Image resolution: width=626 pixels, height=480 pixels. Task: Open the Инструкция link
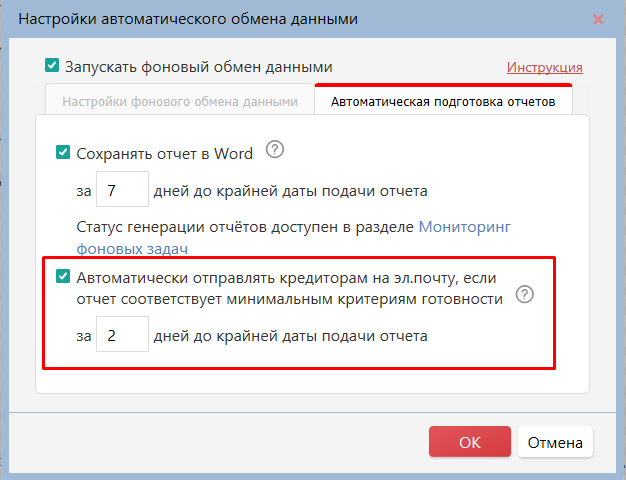point(545,67)
